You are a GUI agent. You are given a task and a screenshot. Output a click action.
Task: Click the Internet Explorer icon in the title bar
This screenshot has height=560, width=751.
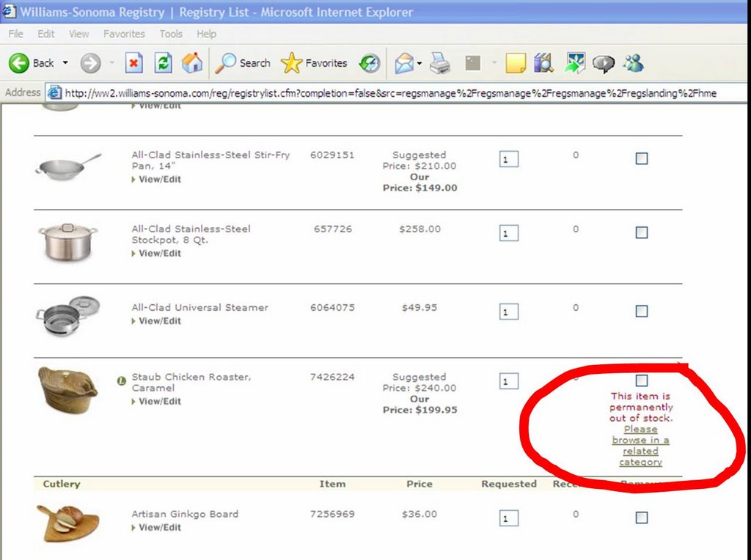(x=9, y=11)
